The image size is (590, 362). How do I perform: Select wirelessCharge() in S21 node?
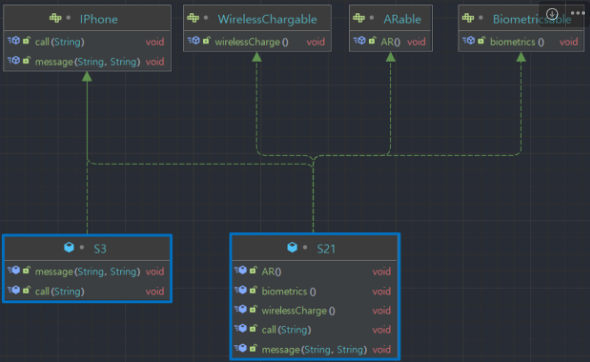point(298,311)
